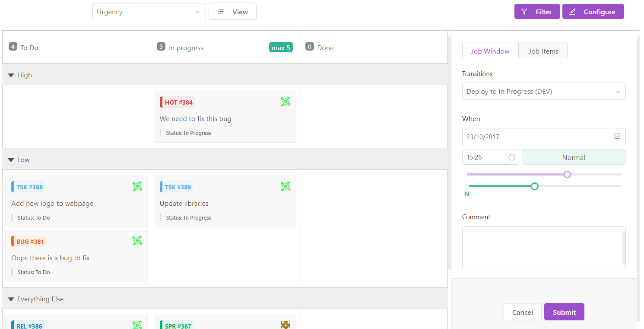644x329 pixels.
Task: Click the In progress column header
Action: click(225, 47)
